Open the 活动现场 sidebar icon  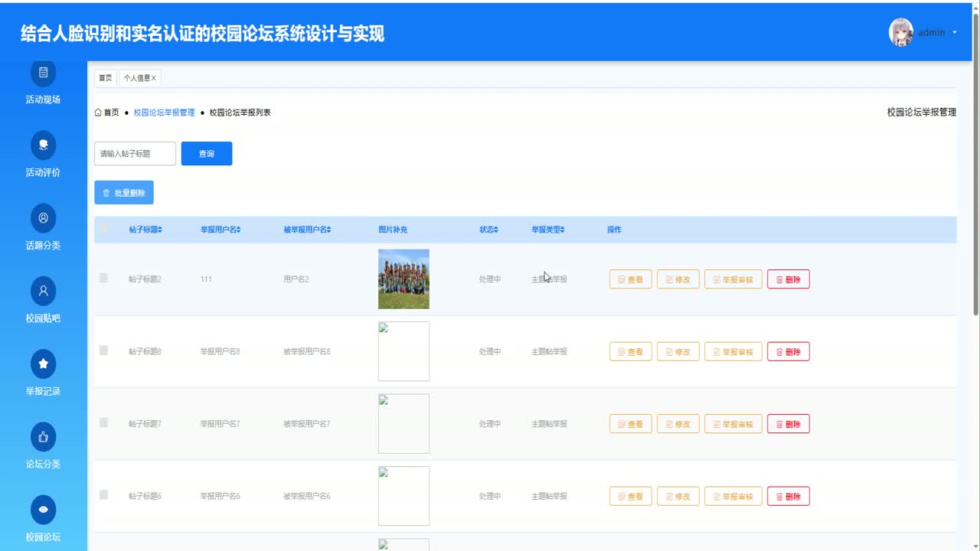(x=43, y=73)
